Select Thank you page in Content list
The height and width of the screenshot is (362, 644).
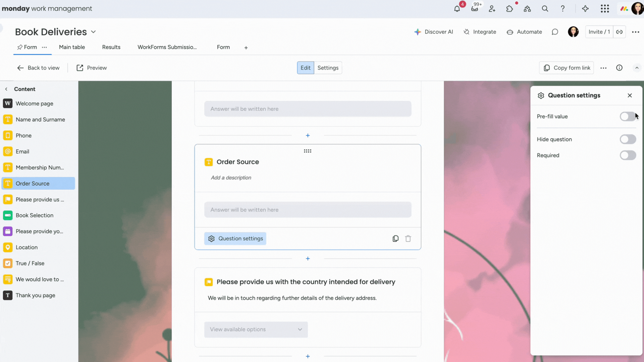pyautogui.click(x=39, y=295)
